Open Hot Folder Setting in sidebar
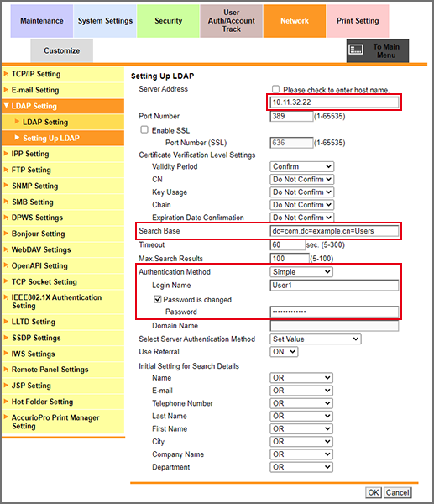The image size is (434, 504). [x=63, y=402]
